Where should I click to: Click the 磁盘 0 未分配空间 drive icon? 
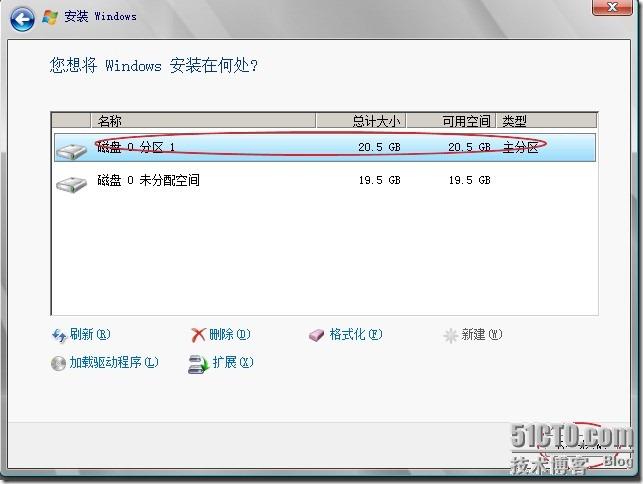click(x=71, y=184)
